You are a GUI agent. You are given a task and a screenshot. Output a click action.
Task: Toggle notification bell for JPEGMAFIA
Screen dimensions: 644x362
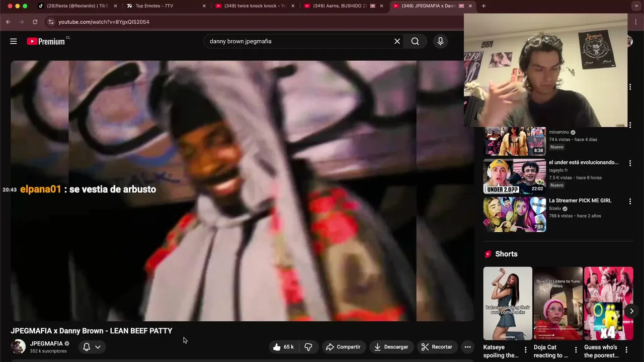pyautogui.click(x=87, y=347)
